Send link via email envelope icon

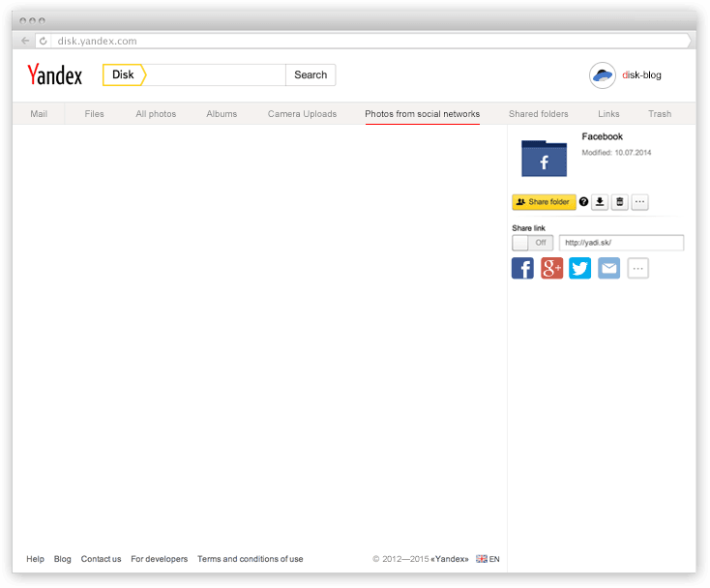[608, 268]
